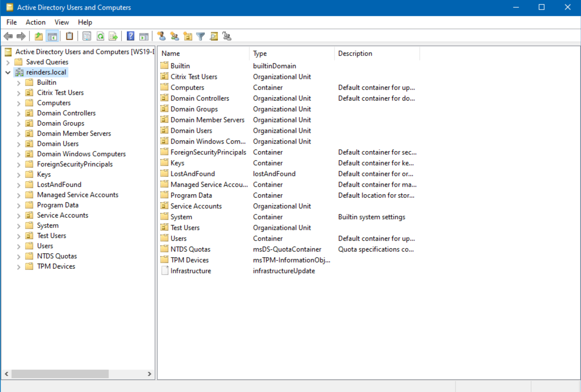Export the list via the export icon

[113, 36]
